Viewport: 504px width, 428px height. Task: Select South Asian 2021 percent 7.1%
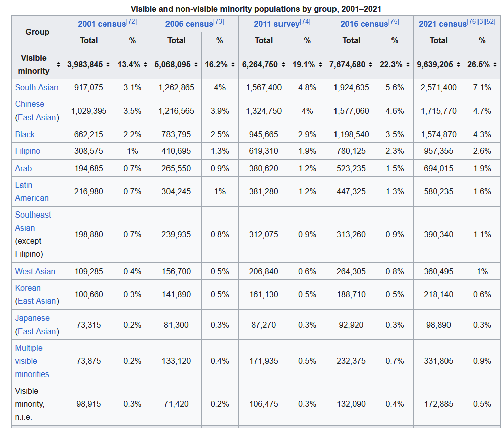482,87
